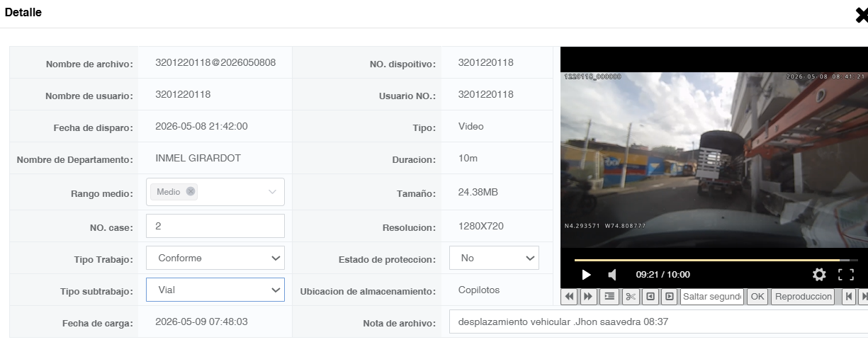The height and width of the screenshot is (347, 868).
Task: Click the 09:21 / 10:00 time display
Action: (663, 275)
